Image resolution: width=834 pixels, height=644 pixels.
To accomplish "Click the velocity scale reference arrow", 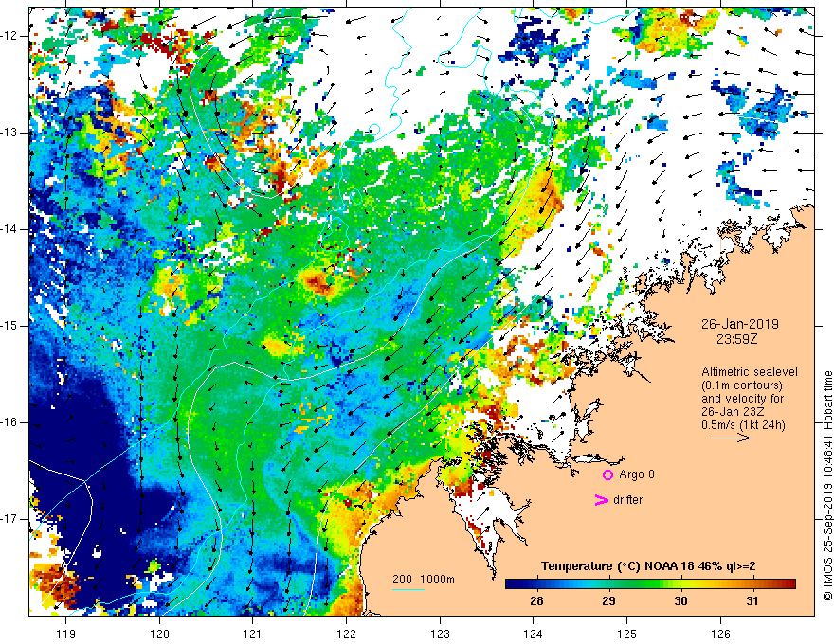I will point(731,438).
